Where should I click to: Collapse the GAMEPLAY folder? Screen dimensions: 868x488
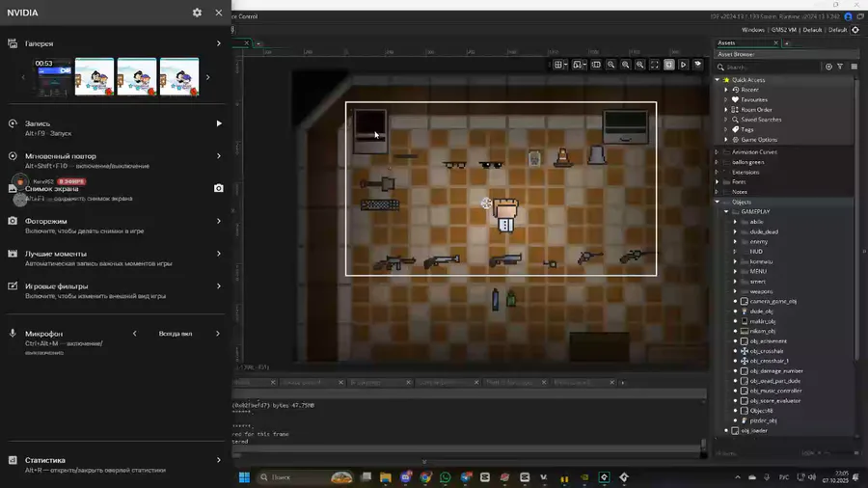click(x=726, y=211)
